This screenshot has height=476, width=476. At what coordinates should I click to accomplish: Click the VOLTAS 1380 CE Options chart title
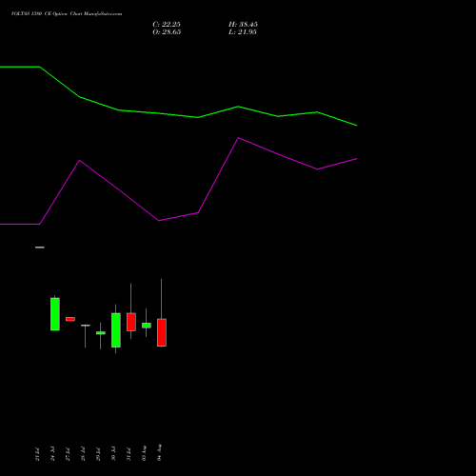(67, 13)
